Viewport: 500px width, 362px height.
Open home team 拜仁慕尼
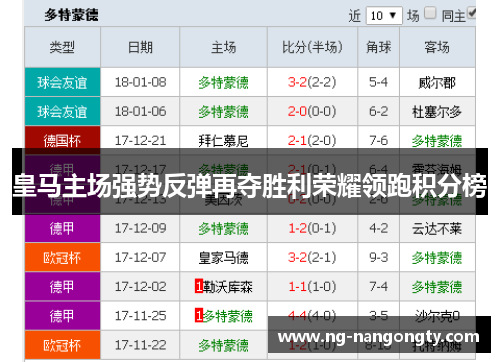[x=223, y=141]
